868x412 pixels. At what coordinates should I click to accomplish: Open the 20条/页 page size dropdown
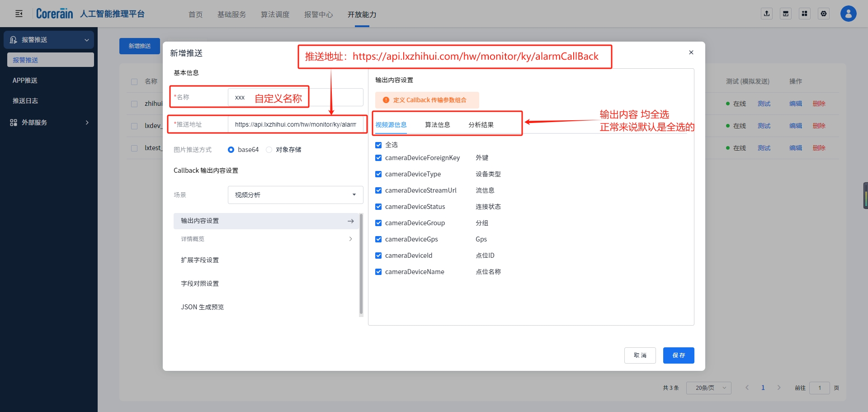coord(708,388)
